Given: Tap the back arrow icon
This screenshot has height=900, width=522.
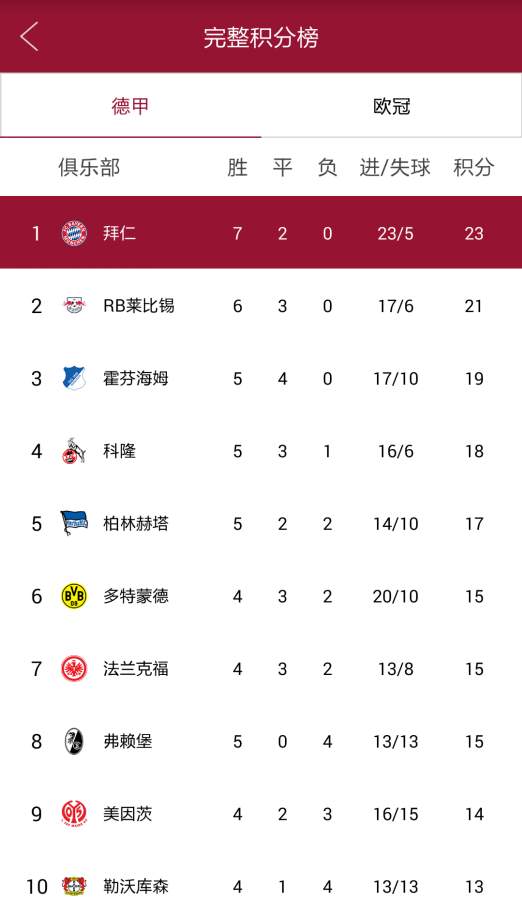Looking at the screenshot, I should (x=29, y=37).
